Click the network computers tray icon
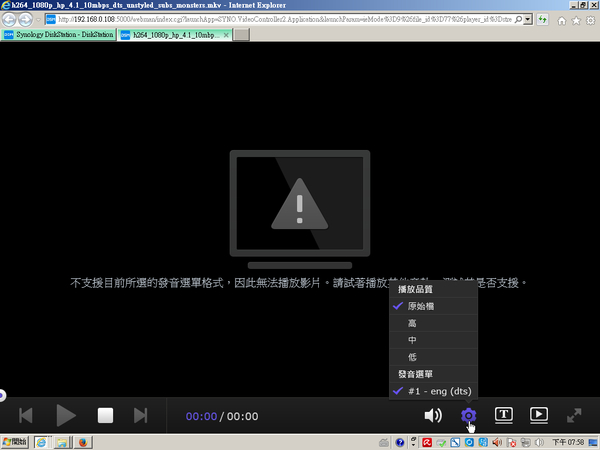The height and width of the screenshot is (450, 600). (525, 443)
